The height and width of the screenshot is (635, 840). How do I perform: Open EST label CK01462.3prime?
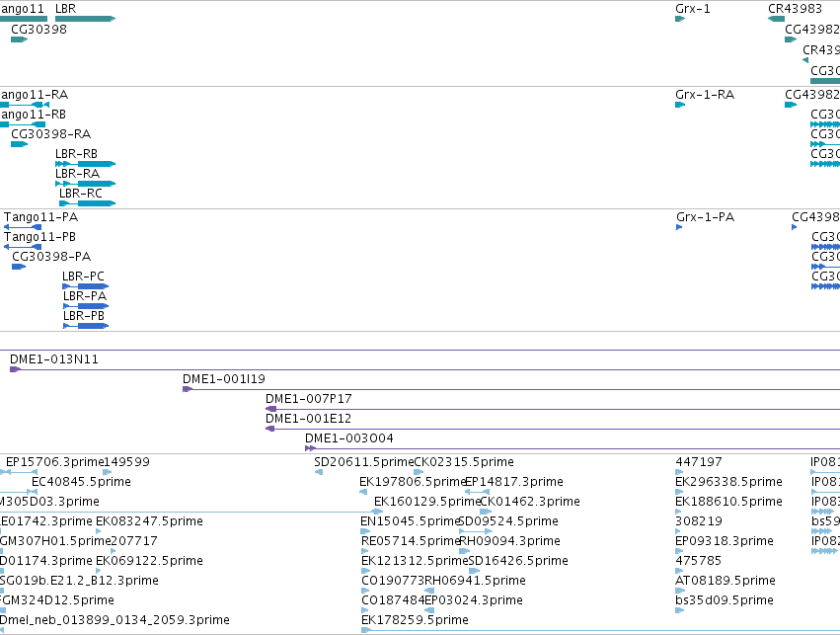530,502
